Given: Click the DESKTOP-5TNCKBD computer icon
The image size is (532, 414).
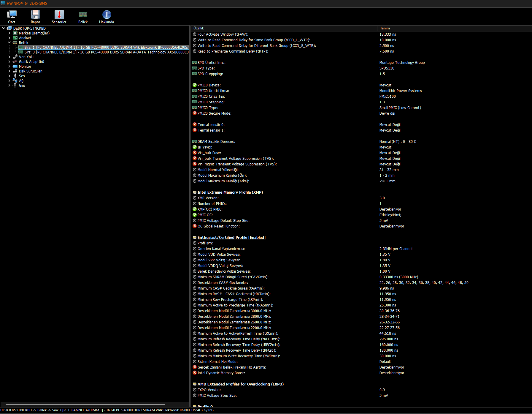Looking at the screenshot, I should click(x=9, y=28).
